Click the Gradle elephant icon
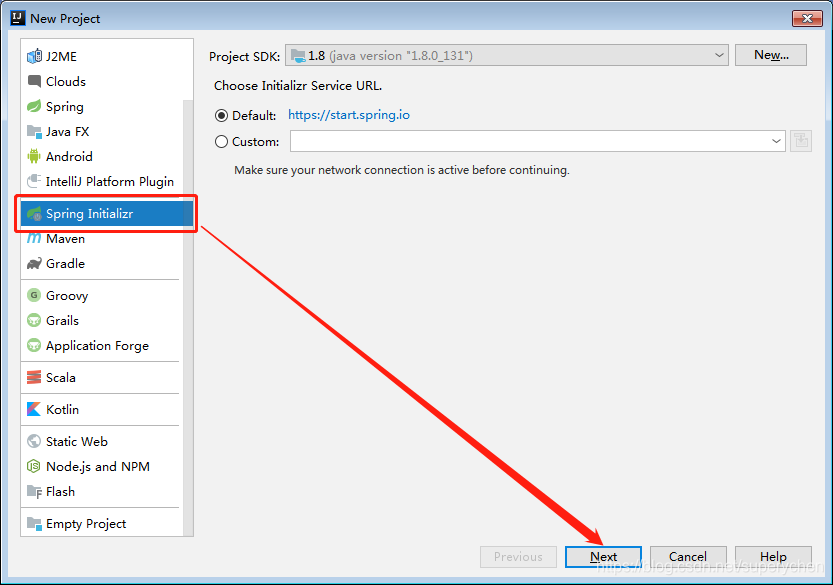Screen dimensions: 833x585 (35, 264)
